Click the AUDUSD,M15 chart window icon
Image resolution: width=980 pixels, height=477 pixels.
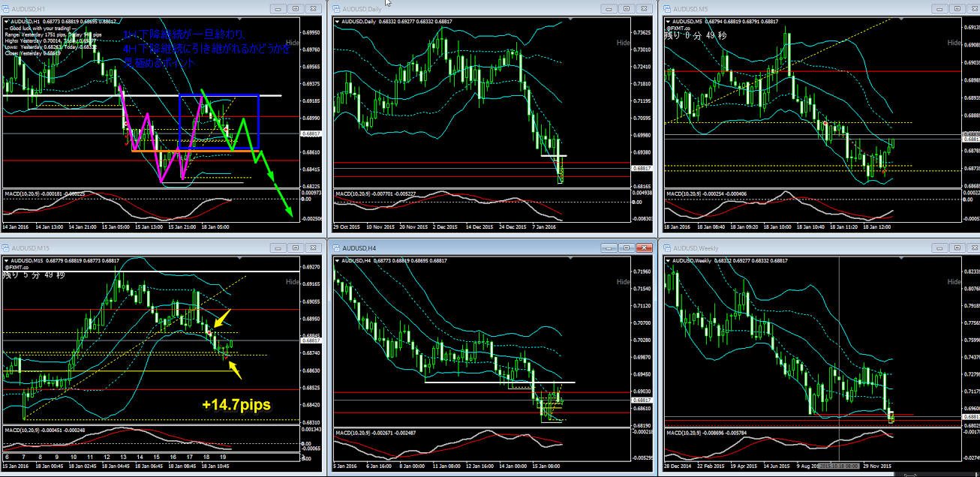(x=8, y=247)
